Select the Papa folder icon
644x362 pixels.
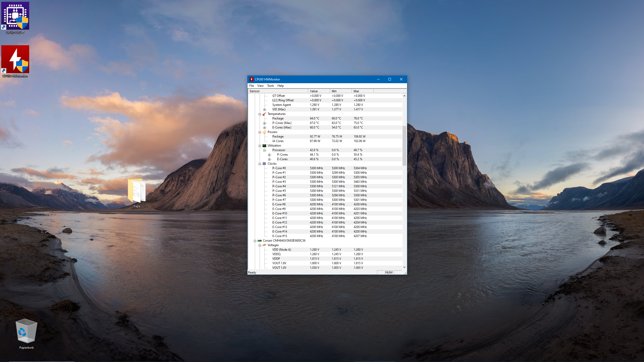point(137,191)
